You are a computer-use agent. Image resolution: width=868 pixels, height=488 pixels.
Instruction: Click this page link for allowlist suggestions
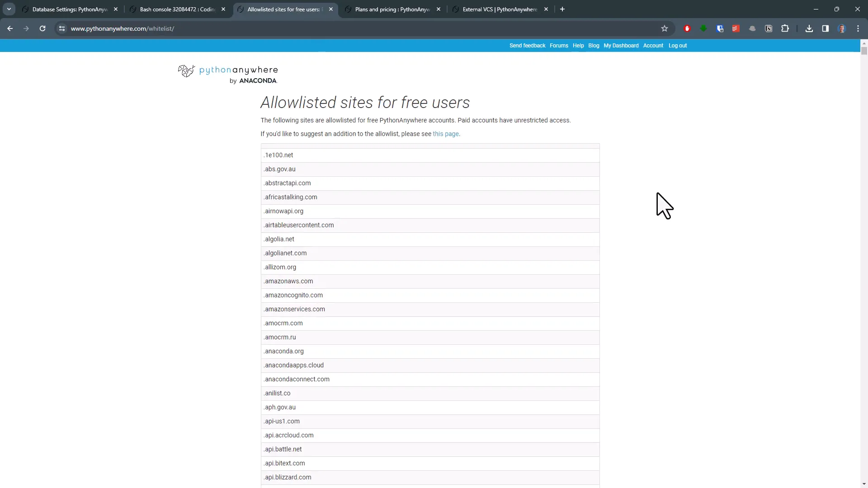point(446,134)
